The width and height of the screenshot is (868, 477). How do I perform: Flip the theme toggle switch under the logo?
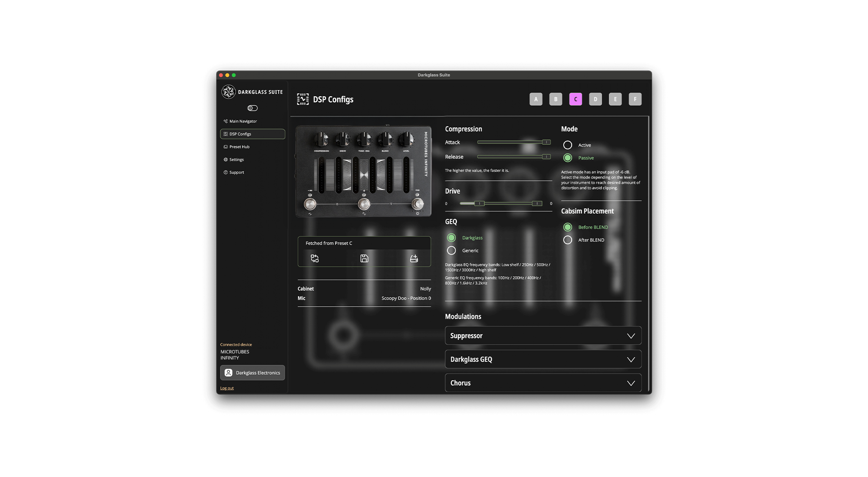point(253,108)
